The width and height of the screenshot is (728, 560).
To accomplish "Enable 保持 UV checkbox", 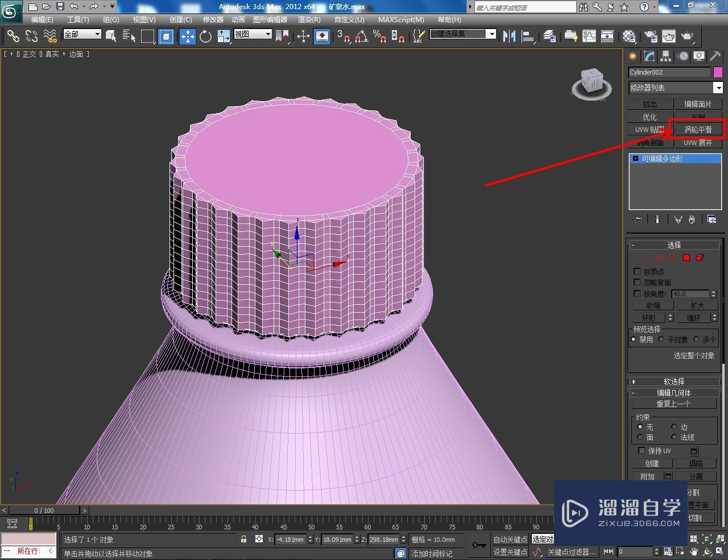I will [642, 451].
